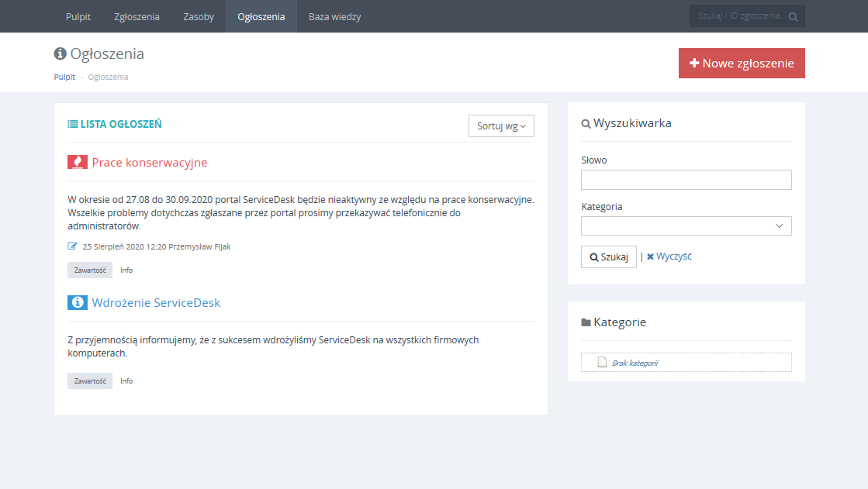Go to Zgłoszenia in the top navigation
Screen dimensions: 868x489
137,16
